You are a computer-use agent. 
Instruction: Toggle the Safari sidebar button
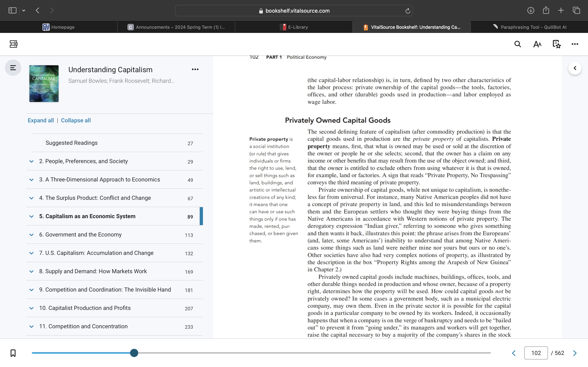point(12,10)
